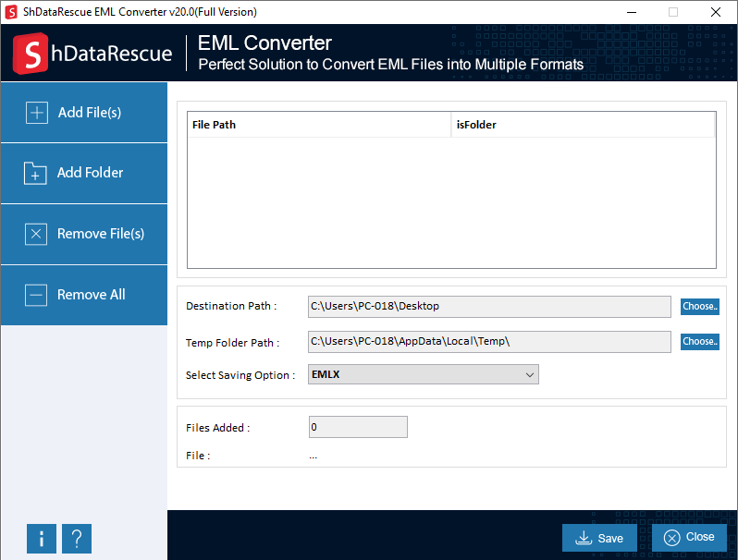Viewport: 738px width, 560px height.
Task: Expand the Select Saving Option dropdown
Action: click(422, 374)
